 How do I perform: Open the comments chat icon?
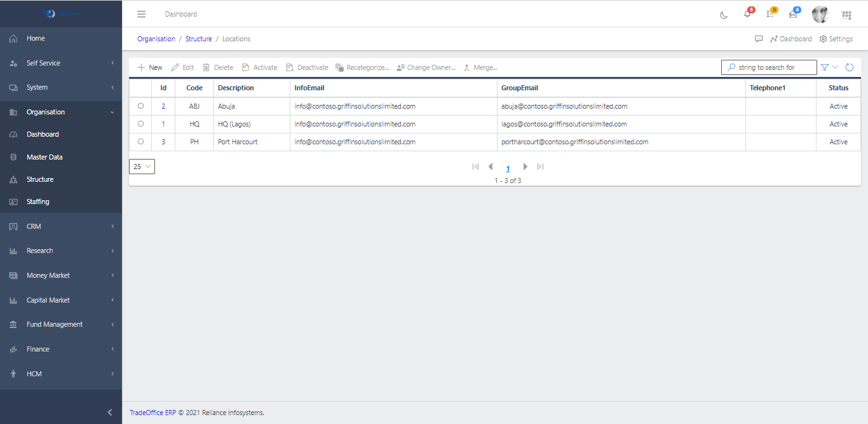[x=759, y=39]
